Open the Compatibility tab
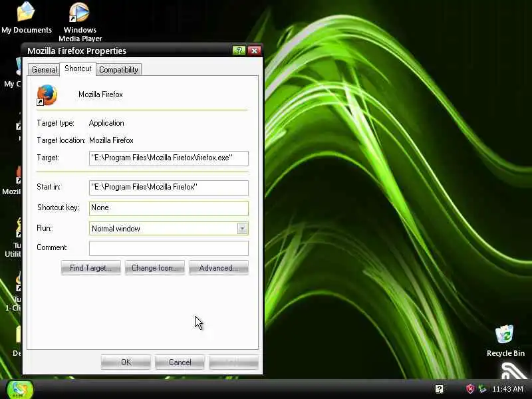The image size is (532, 399). pyautogui.click(x=118, y=70)
